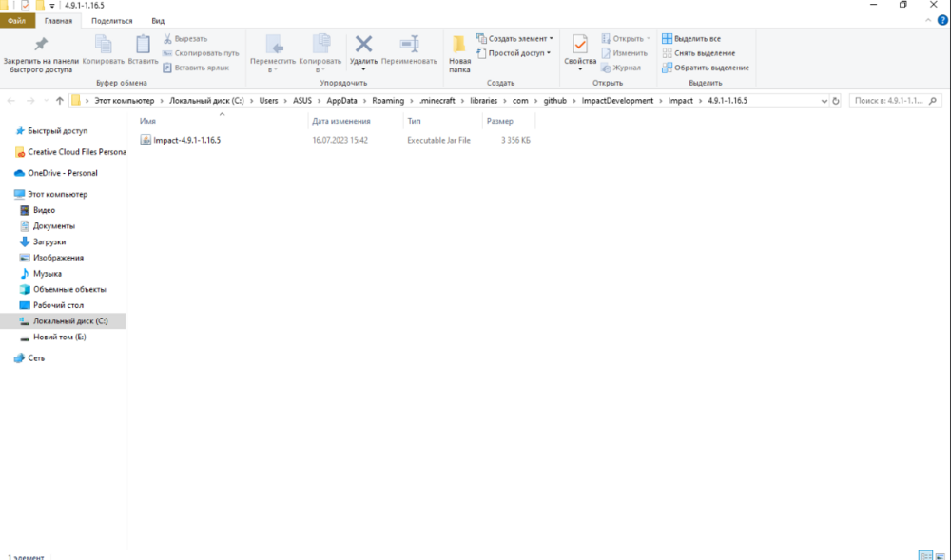Open OneDrive - Personal in the sidebar
Screen dimensions: 951x560
(63, 173)
